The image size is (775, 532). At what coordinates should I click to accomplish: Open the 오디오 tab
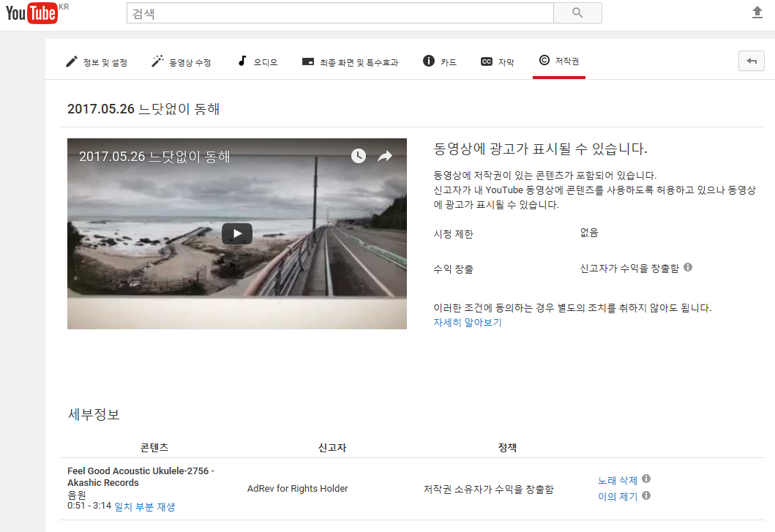(258, 62)
